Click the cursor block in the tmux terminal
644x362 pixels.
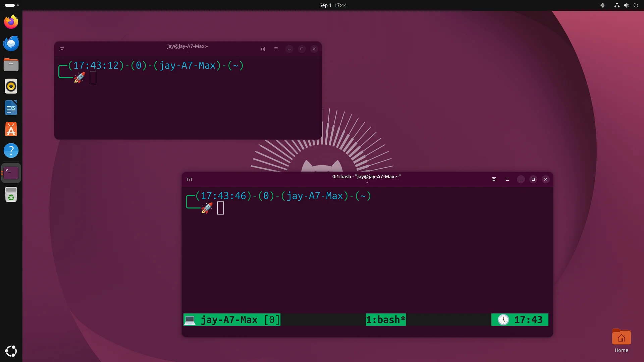coord(221,208)
